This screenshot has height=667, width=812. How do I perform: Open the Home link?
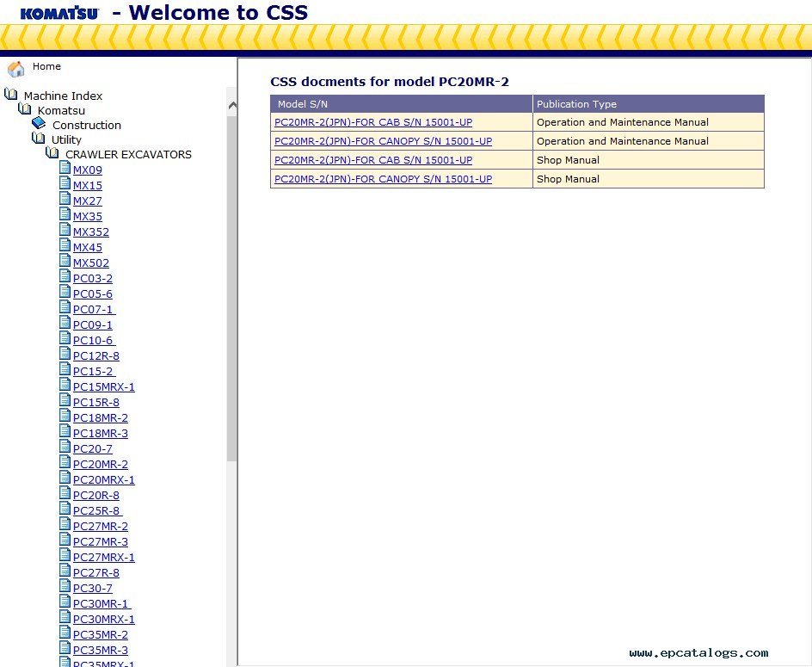click(46, 66)
